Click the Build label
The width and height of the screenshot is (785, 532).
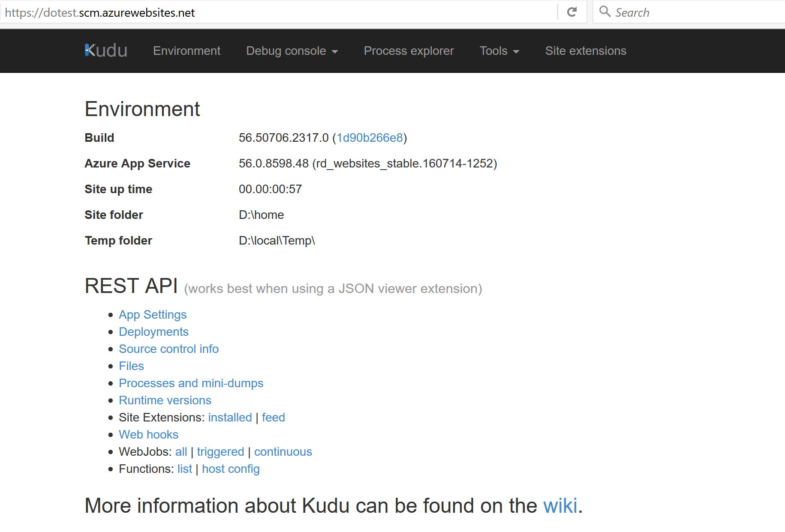click(x=99, y=137)
